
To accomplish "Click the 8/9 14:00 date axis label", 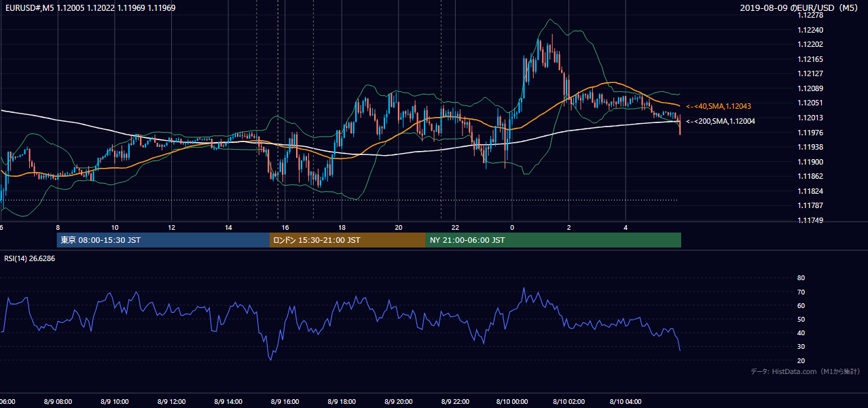I will [228, 402].
